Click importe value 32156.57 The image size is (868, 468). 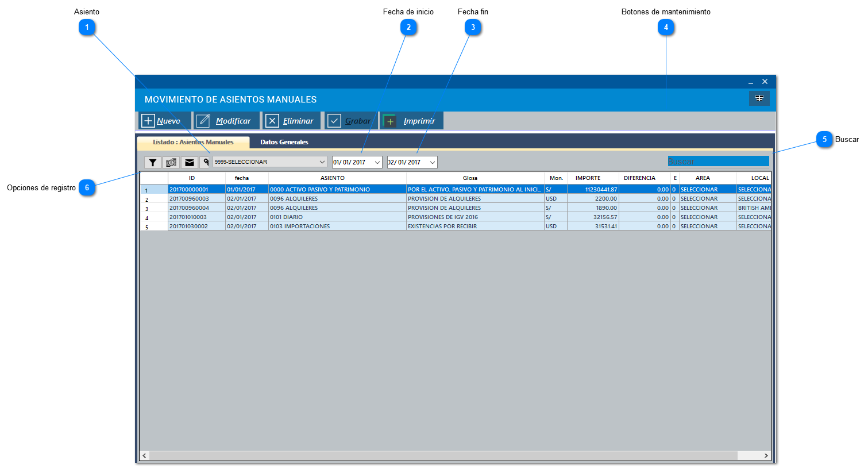click(x=593, y=217)
